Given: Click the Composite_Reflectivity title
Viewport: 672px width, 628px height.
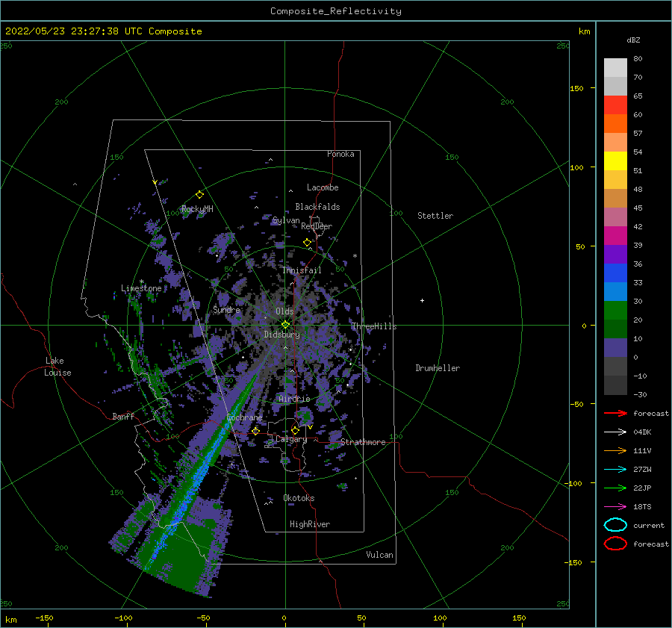Looking at the screenshot, I should click(336, 11).
